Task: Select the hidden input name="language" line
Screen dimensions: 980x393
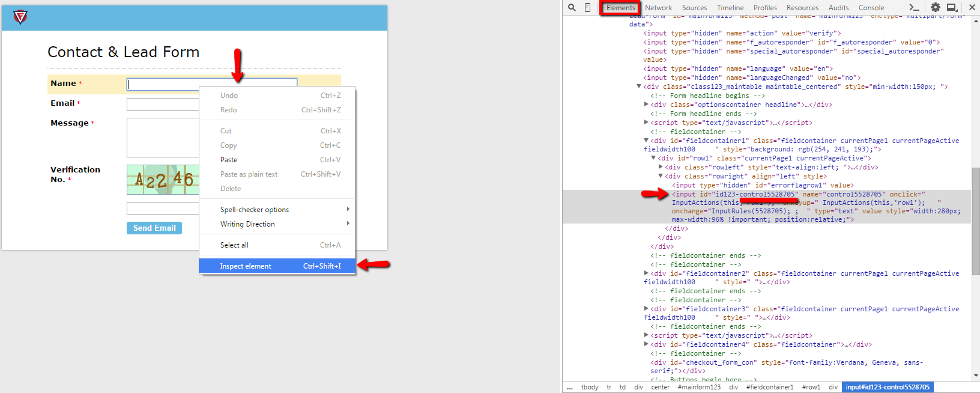Action: pyautogui.click(x=738, y=69)
